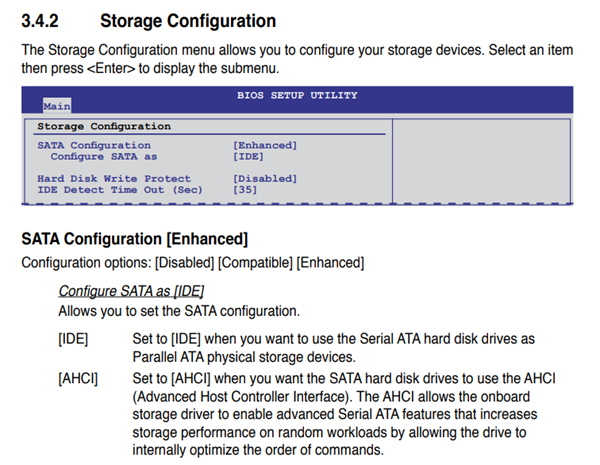The height and width of the screenshot is (465, 600).
Task: Click the BIOS SETUP UTILITY title
Action: point(297,95)
